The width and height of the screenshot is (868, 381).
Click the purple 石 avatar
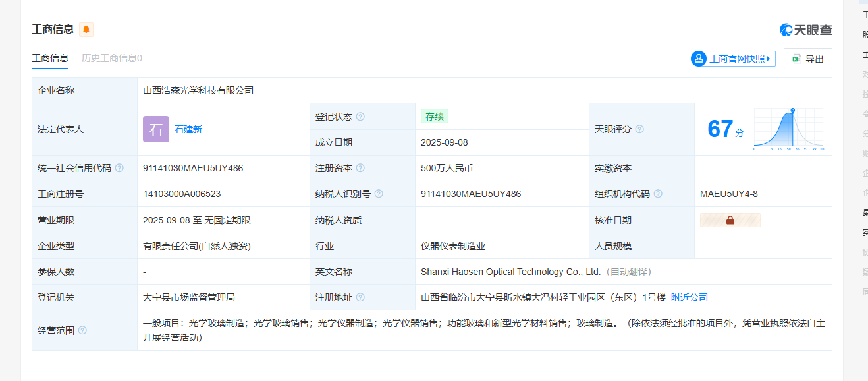click(156, 129)
